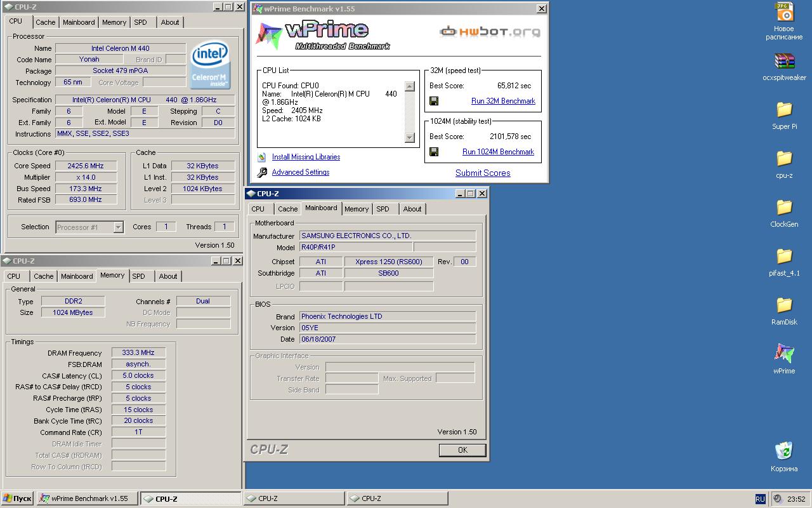Image resolution: width=812 pixels, height=508 pixels.
Task: Click the Bus Speed 173.3 MHz field
Action: (86, 189)
